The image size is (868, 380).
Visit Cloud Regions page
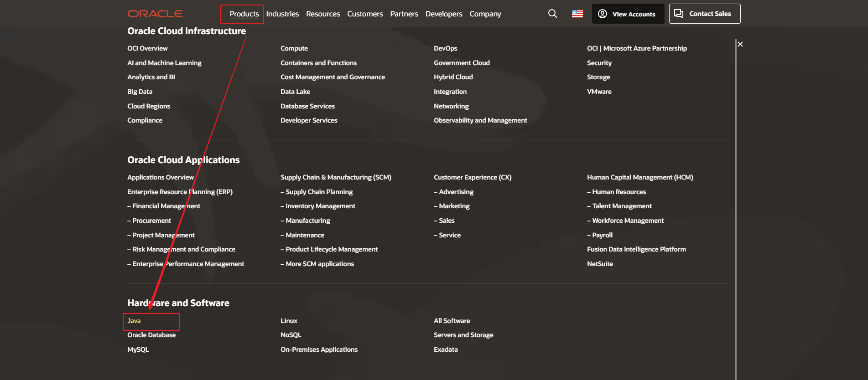149,106
